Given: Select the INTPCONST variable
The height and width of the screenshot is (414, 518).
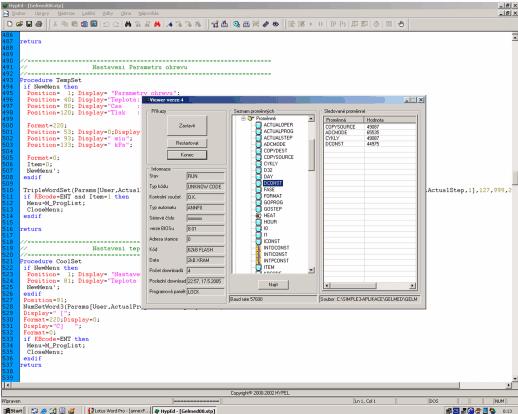Looking at the screenshot, I should coord(276,261).
